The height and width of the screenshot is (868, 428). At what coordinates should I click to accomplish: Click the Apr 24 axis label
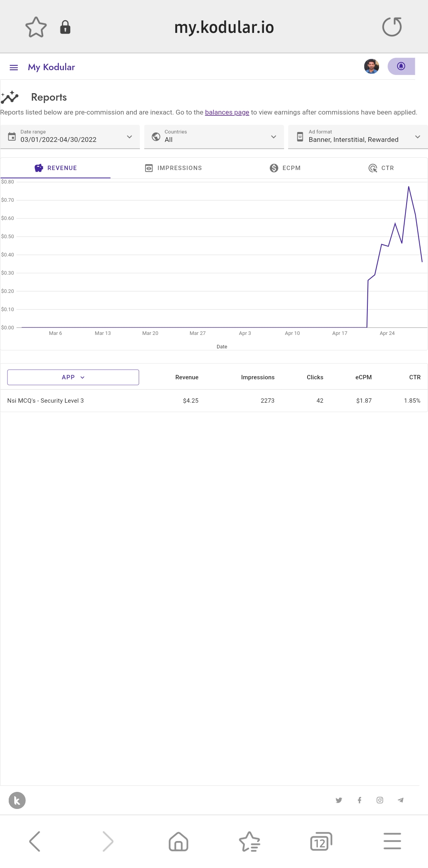[x=387, y=333]
